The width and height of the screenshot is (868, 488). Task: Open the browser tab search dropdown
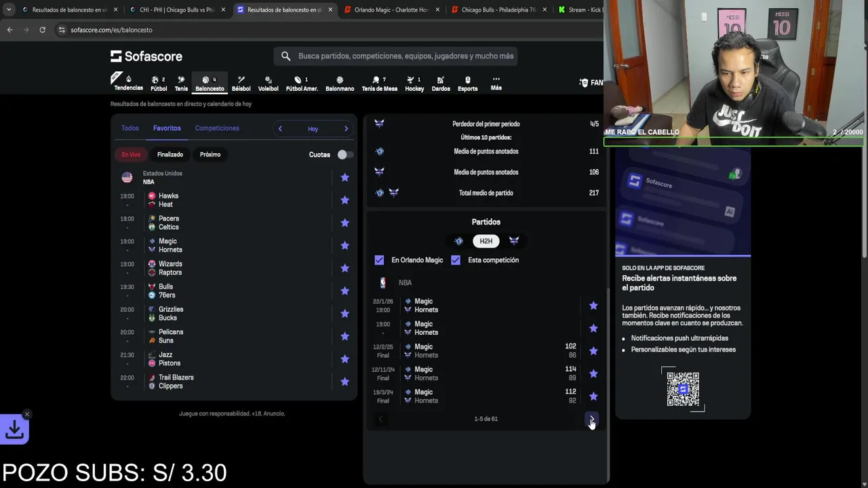(9, 10)
